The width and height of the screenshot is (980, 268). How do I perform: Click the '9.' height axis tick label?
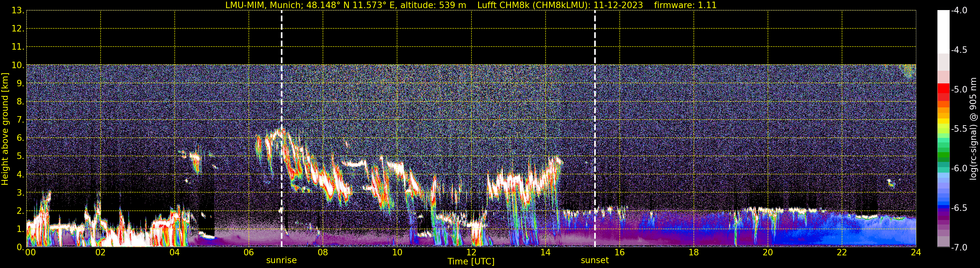click(x=20, y=83)
